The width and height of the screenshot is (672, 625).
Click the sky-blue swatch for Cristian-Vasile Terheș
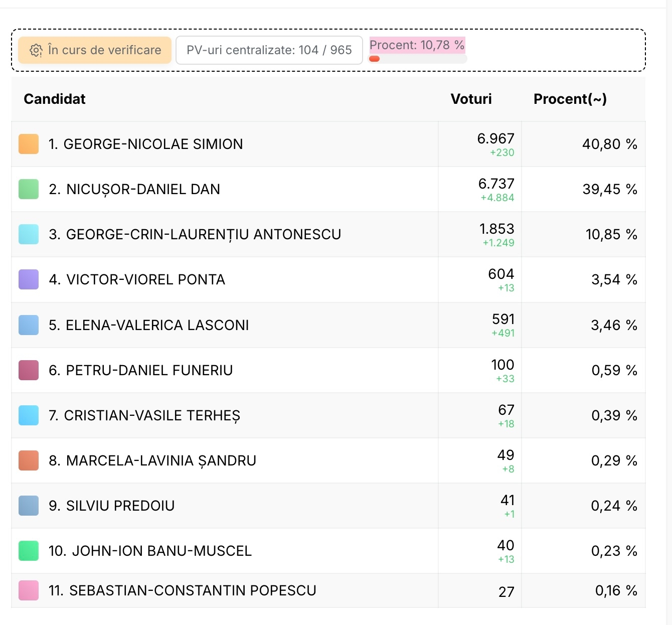(29, 415)
